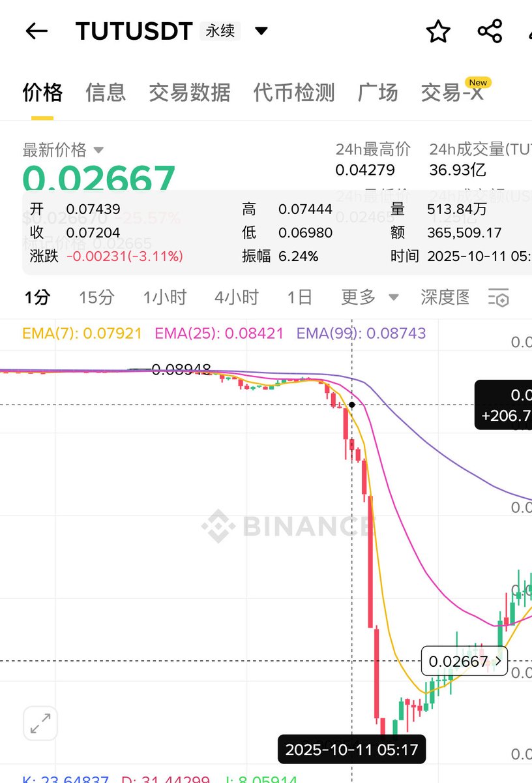Switch to the 价格 tab
Viewport: 532px width, 783px height.
pos(42,93)
